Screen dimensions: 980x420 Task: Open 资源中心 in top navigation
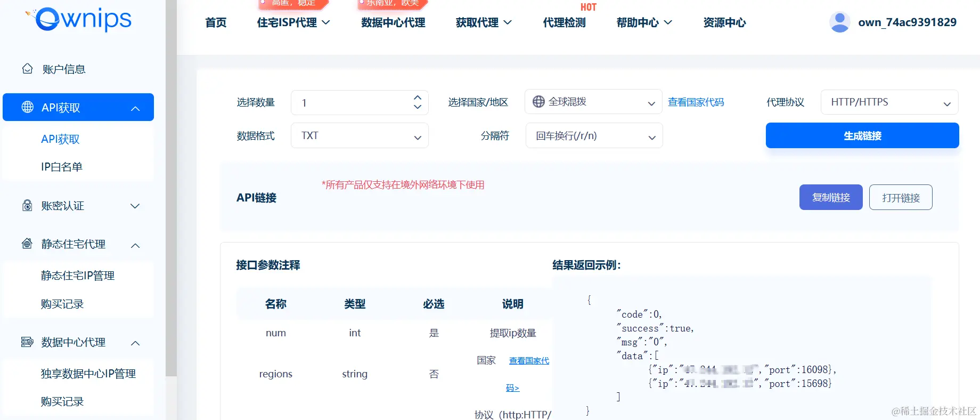tap(724, 22)
